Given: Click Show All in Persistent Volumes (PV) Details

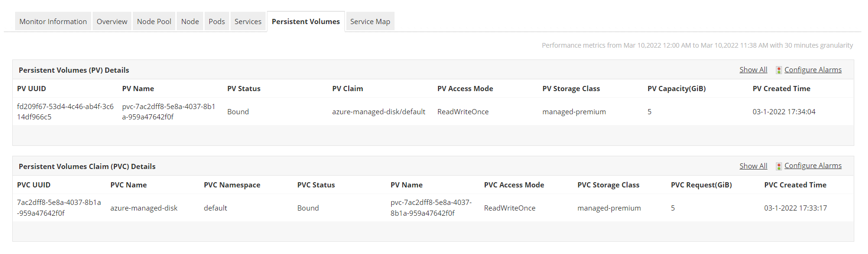Looking at the screenshot, I should point(753,70).
